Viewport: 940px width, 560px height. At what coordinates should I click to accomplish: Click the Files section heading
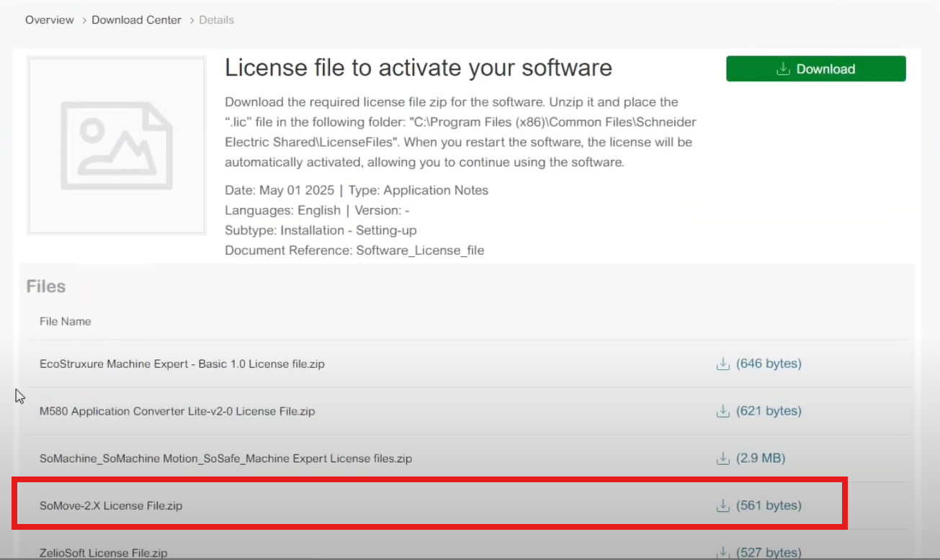[x=46, y=286]
